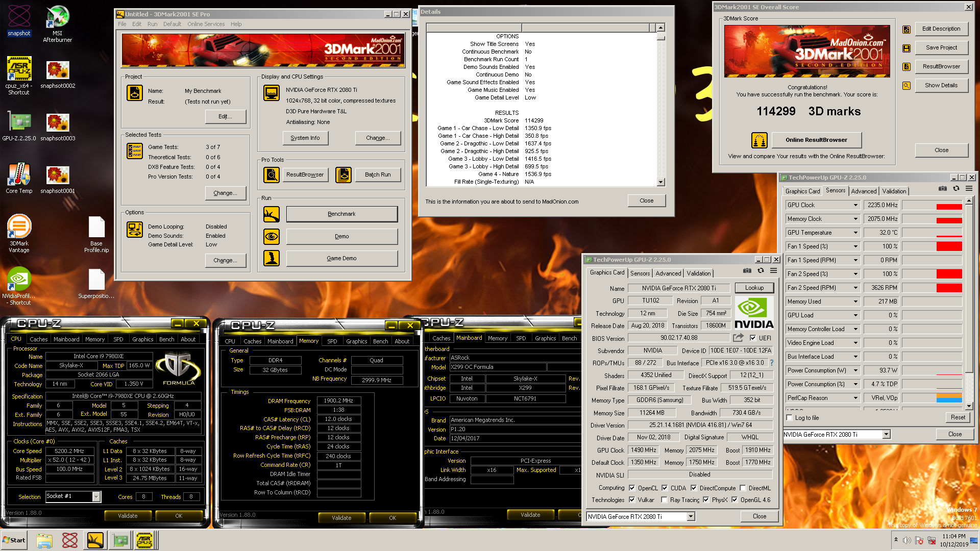Click the Benchmark button in 3DMark2001
This screenshot has width=980, height=551.
(x=342, y=214)
